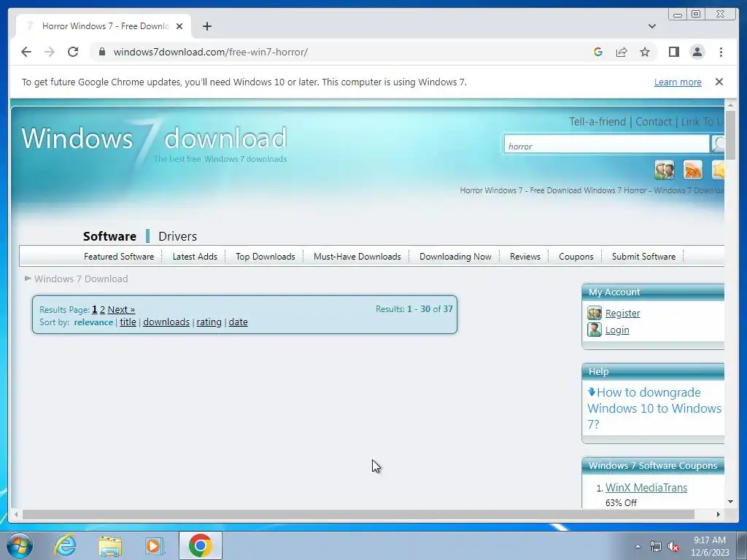Image resolution: width=747 pixels, height=560 pixels.
Task: Show hidden system tray icons
Action: click(638, 546)
